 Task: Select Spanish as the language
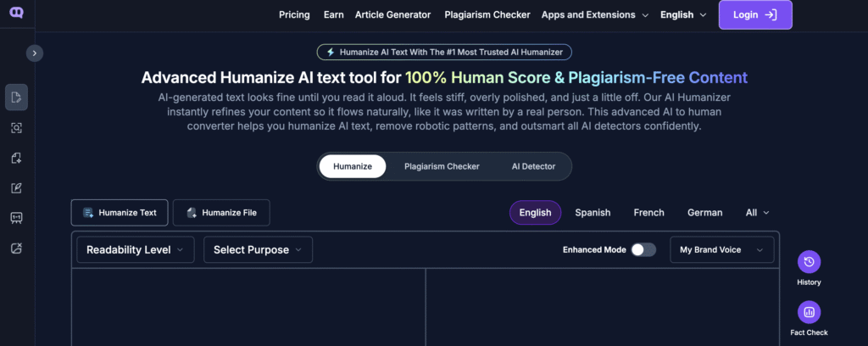pyautogui.click(x=593, y=213)
